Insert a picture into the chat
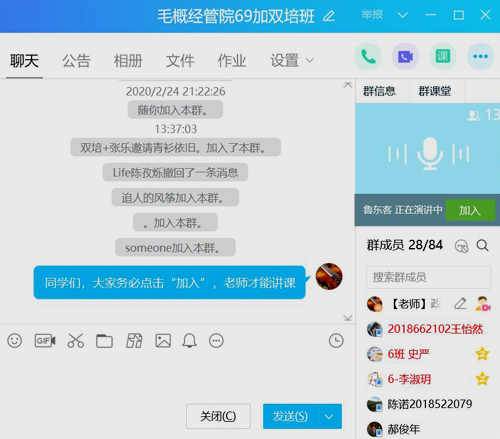The width and height of the screenshot is (500, 439). [163, 341]
